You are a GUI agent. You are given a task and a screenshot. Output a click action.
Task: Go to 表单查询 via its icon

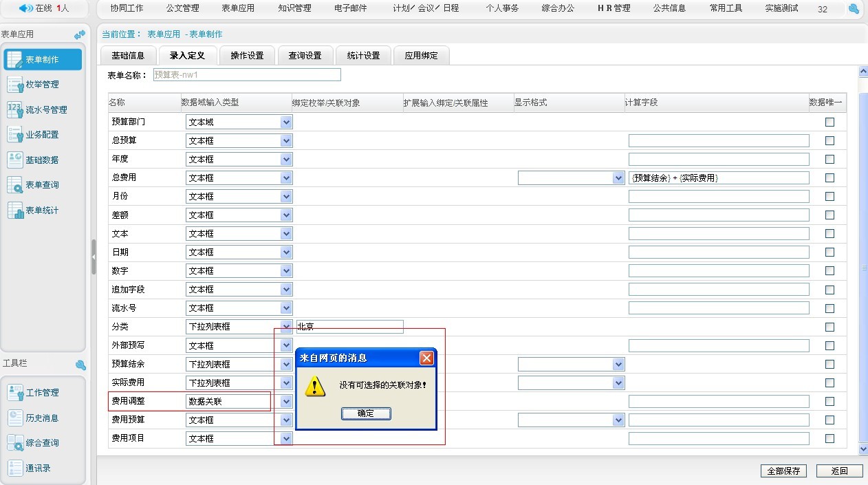[x=15, y=185]
